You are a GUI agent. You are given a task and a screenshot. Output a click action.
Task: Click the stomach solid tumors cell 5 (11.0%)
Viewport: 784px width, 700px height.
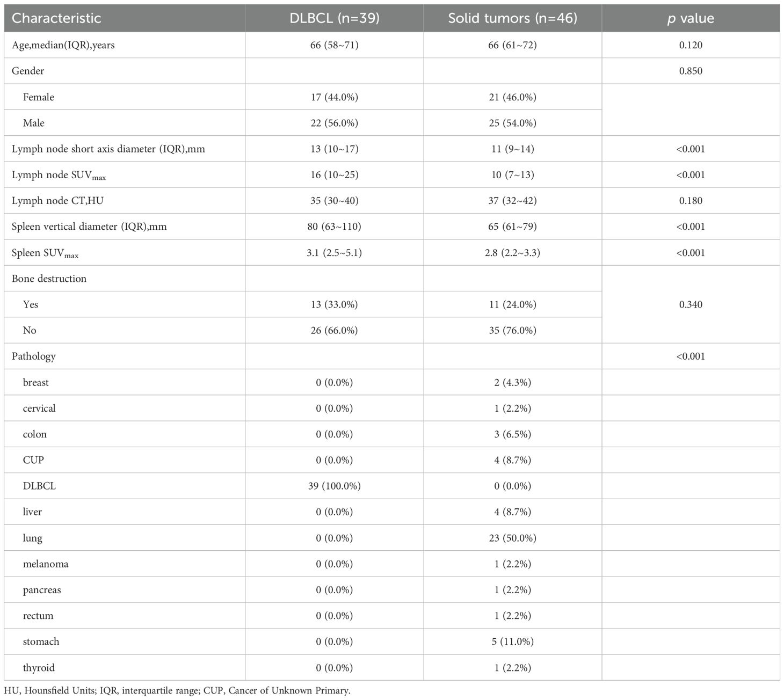click(x=512, y=641)
